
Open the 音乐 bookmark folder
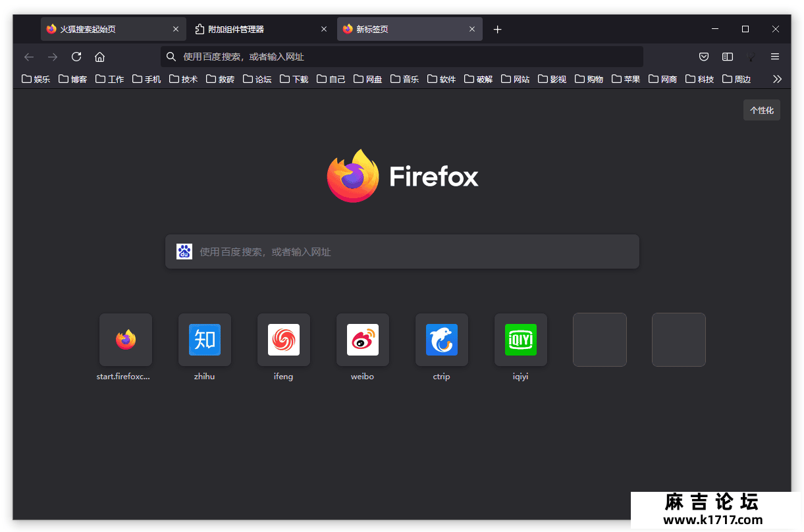[404, 79]
